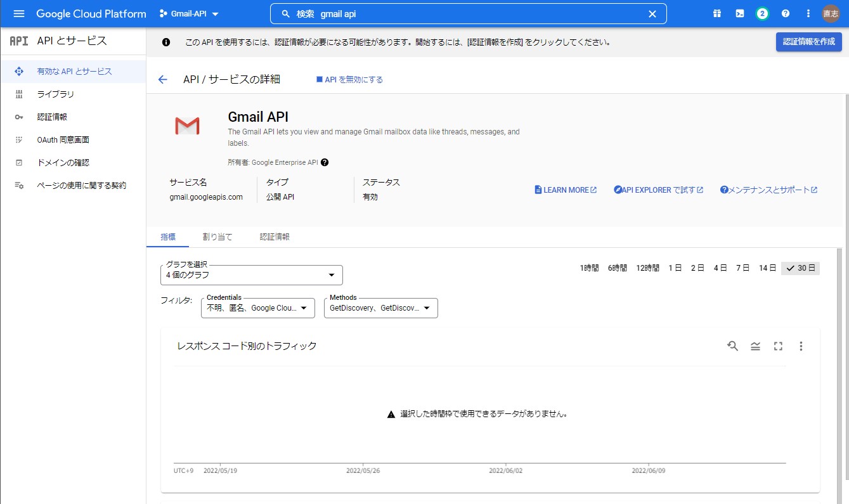Switch to the 割り当て tab

[x=217, y=237]
